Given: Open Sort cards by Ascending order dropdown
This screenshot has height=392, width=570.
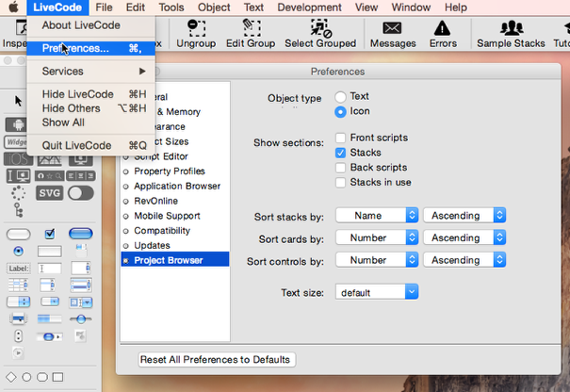Looking at the screenshot, I should (x=464, y=237).
